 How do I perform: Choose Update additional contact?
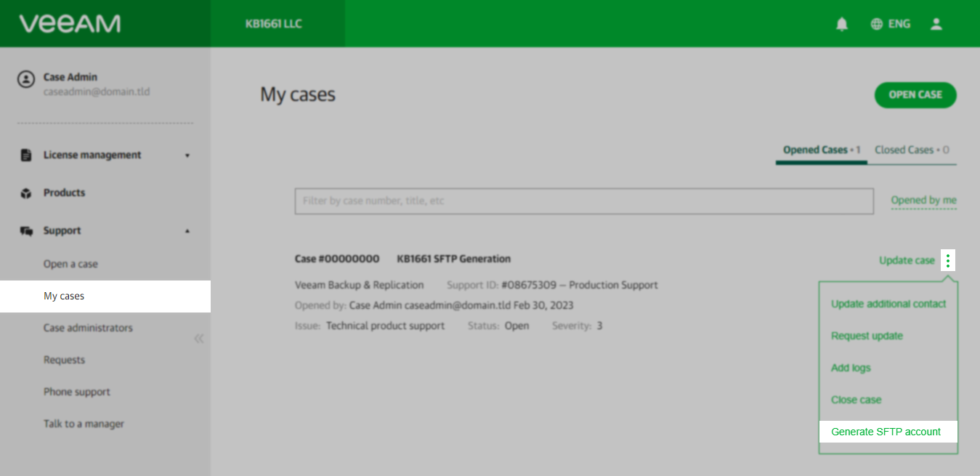[x=888, y=304]
